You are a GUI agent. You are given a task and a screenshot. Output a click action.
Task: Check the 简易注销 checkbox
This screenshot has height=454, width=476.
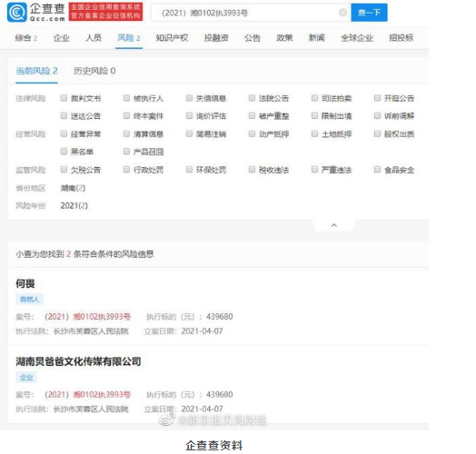click(x=189, y=133)
